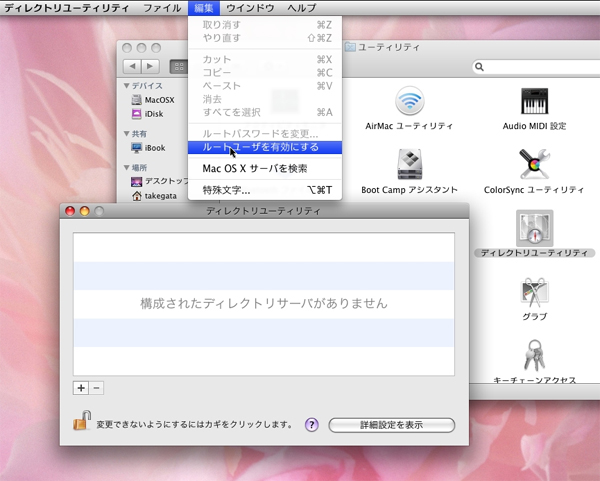Click the Finder search magnifier icon
This screenshot has height=481, width=600.
coord(479,67)
